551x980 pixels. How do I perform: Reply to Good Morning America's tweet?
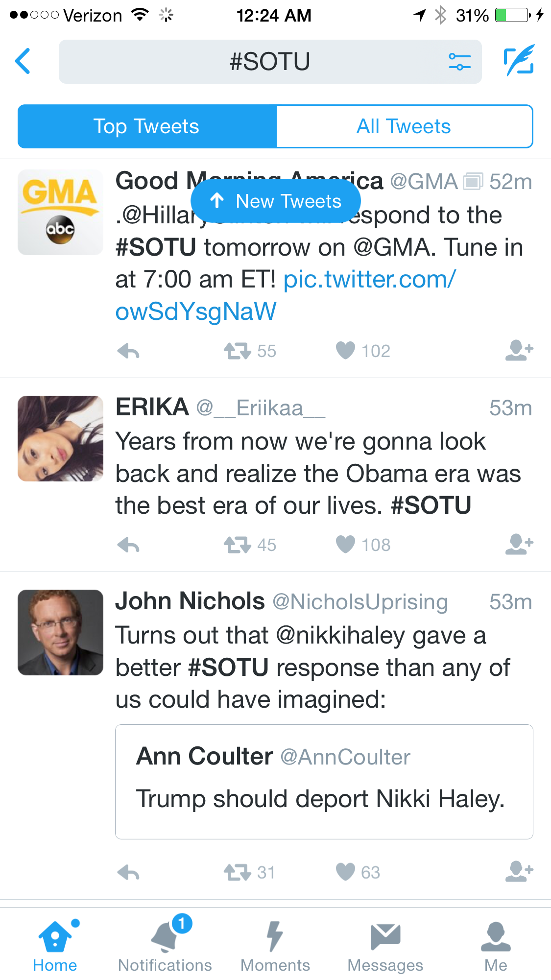pos(129,351)
